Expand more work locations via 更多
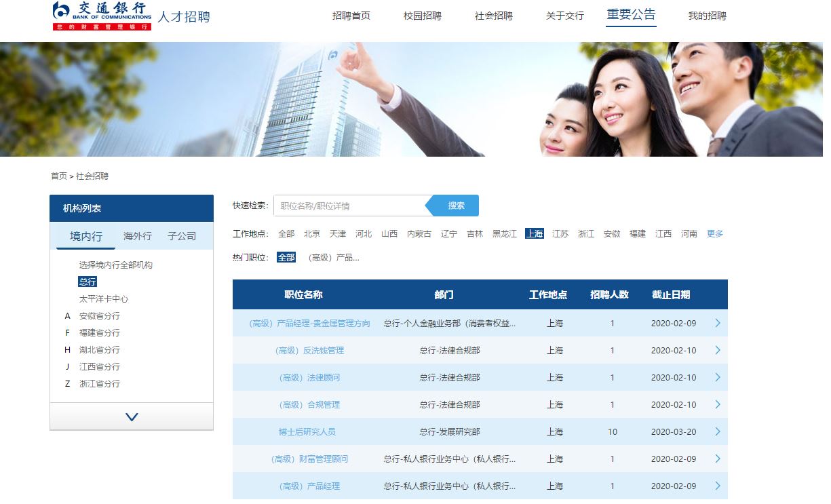 coord(715,233)
